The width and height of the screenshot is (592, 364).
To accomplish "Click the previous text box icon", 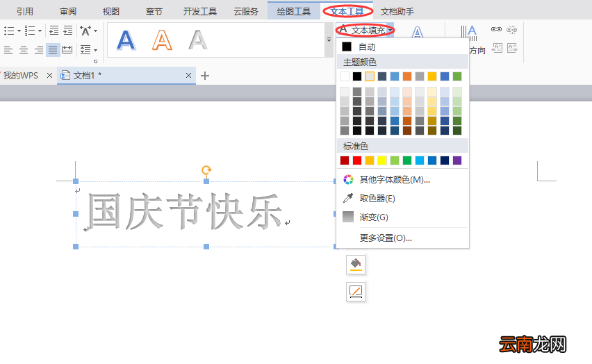I will [x=497, y=49].
